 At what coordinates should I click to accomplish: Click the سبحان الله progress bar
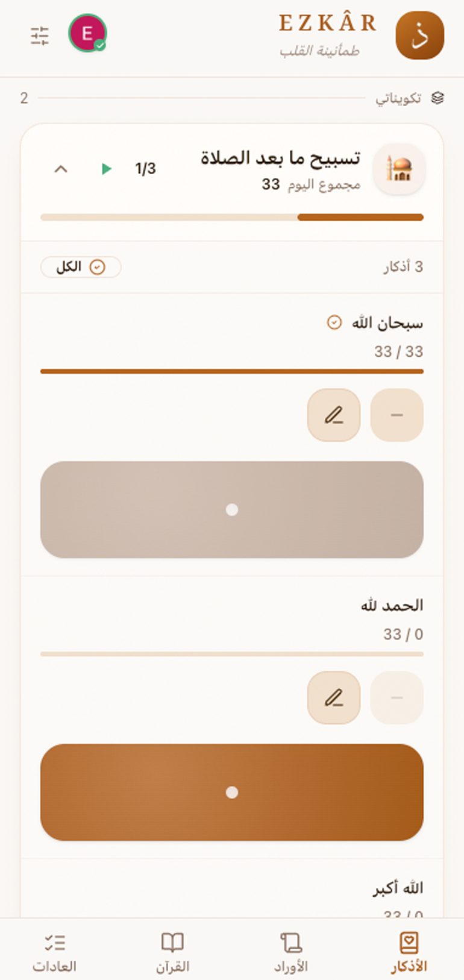pos(232,371)
